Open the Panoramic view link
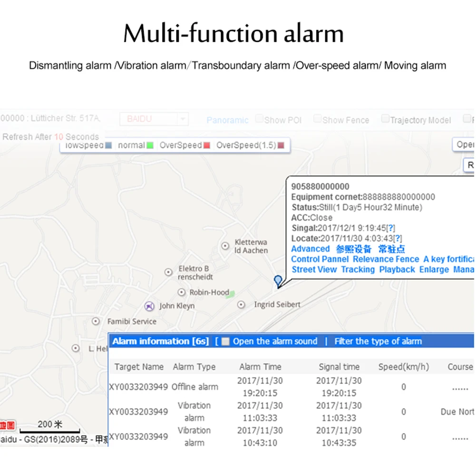 [x=227, y=120]
